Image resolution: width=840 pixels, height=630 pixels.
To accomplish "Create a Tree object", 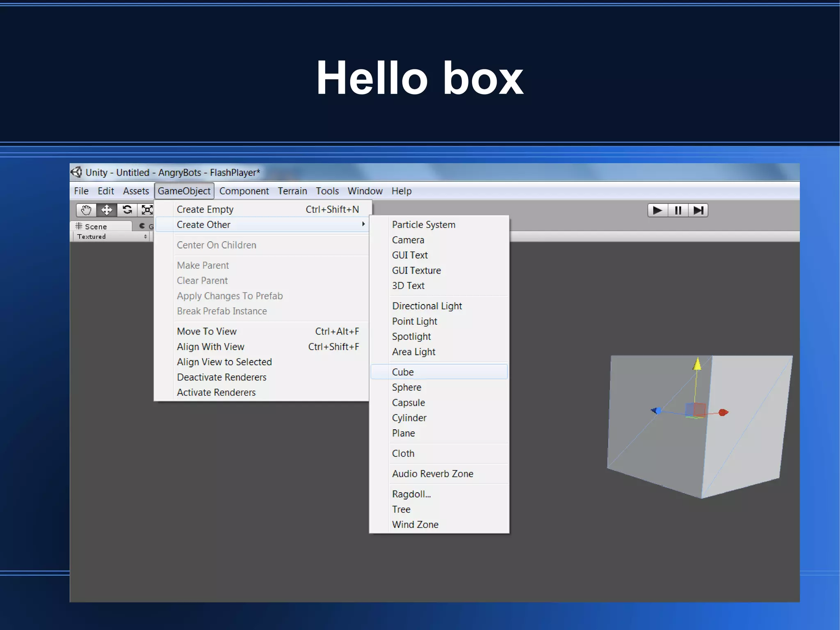I will pos(439,509).
